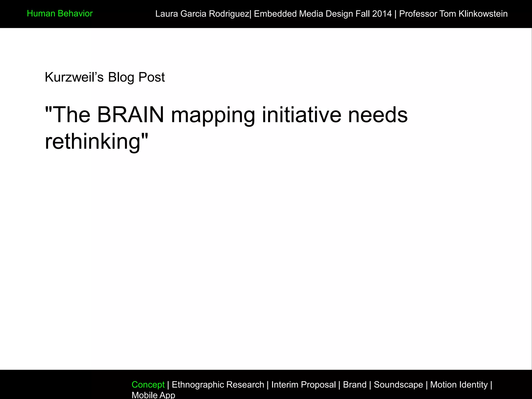Viewport: 532px width, 399px height.
Task: Open the Mobile App section
Action: coord(153,395)
